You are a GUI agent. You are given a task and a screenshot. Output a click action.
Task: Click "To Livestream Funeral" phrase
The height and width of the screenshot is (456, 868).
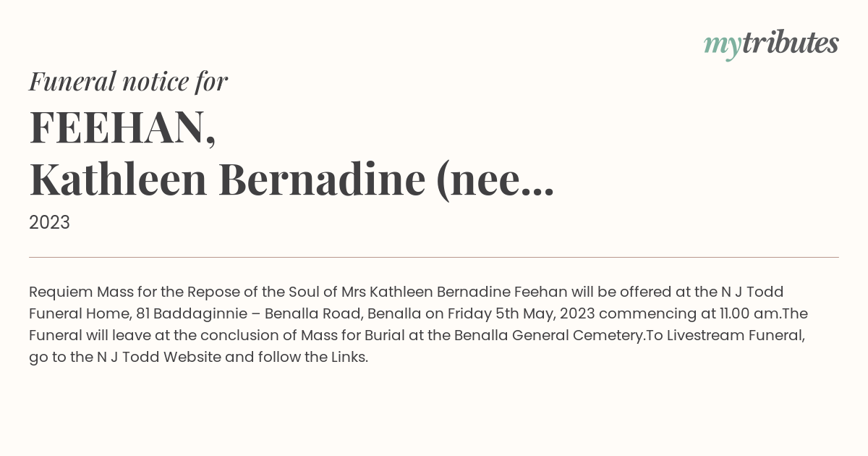(726, 336)
